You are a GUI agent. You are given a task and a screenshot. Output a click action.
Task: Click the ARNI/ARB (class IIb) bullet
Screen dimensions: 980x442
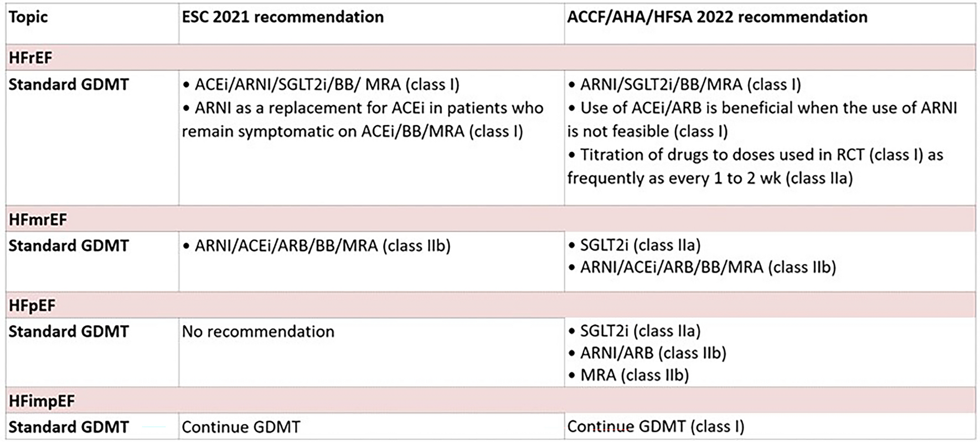click(653, 353)
